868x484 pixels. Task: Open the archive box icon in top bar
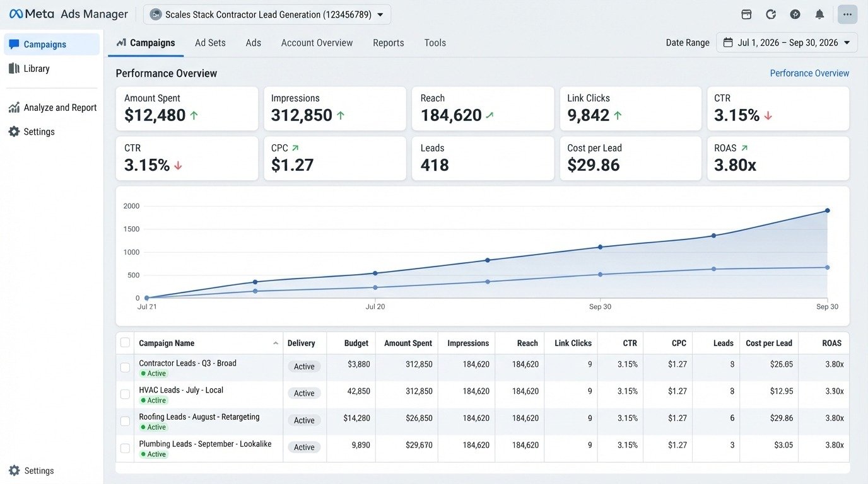(746, 14)
